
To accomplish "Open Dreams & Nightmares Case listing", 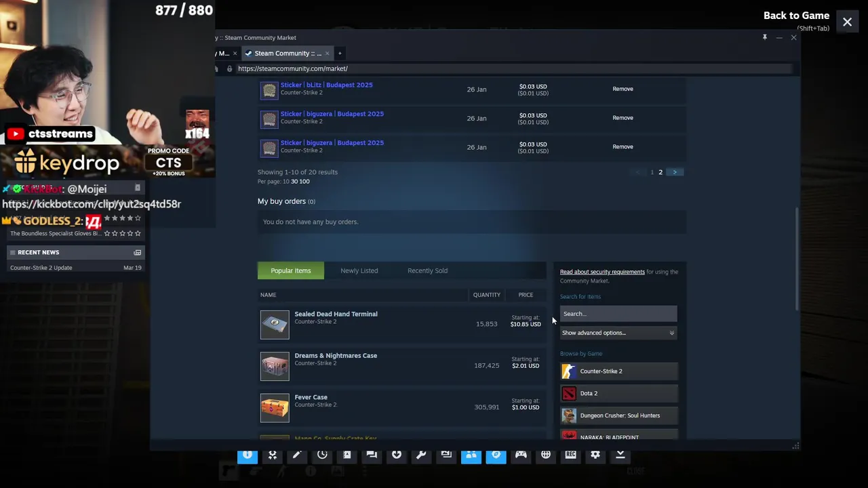I will 336,355.
